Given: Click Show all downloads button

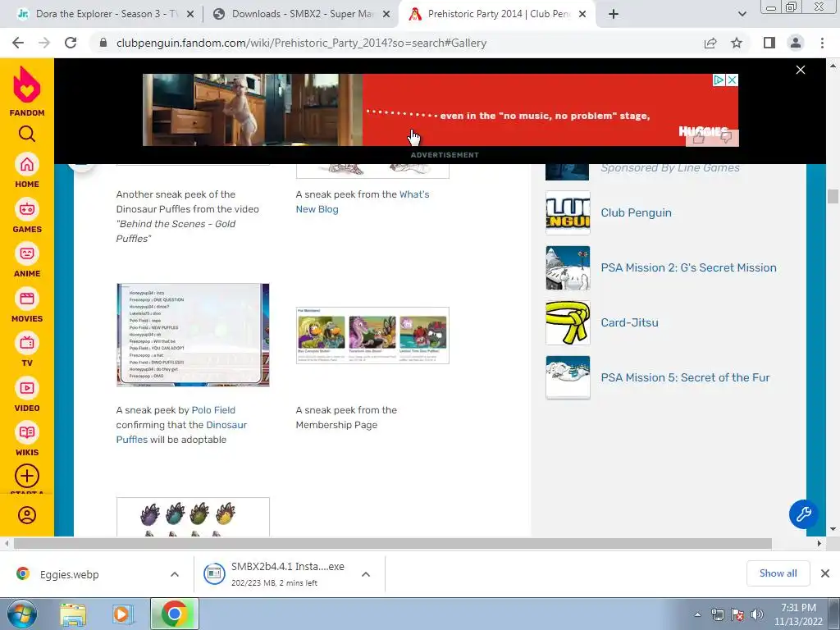Looking at the screenshot, I should pyautogui.click(x=778, y=573).
